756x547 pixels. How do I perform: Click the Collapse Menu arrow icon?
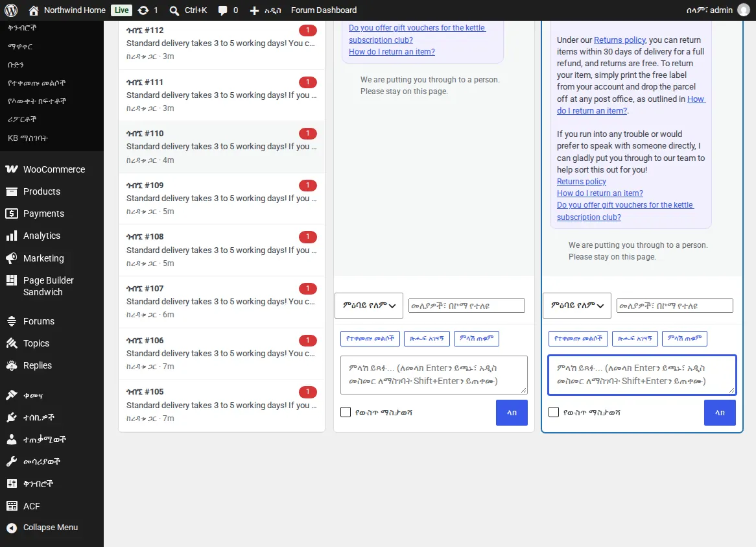coord(12,528)
